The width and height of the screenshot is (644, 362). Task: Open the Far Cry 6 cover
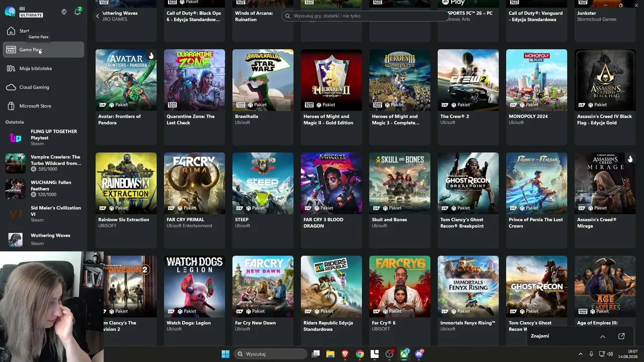tap(399, 287)
